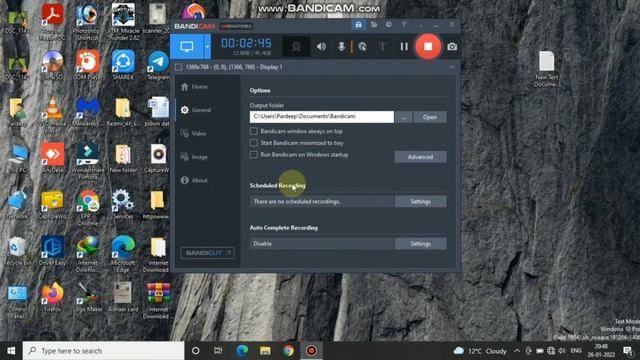Pause the Bandicam recording
The width and height of the screenshot is (640, 360).
coord(404,47)
